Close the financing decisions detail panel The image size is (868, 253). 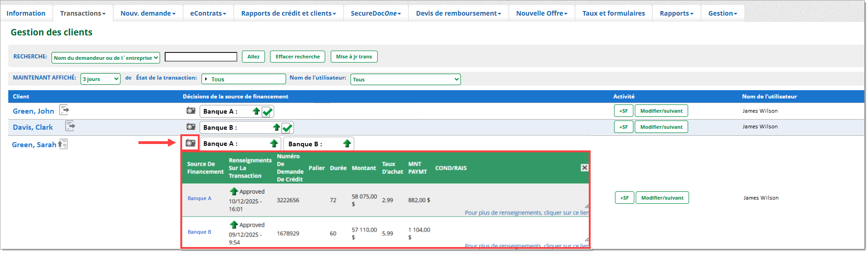point(584,168)
